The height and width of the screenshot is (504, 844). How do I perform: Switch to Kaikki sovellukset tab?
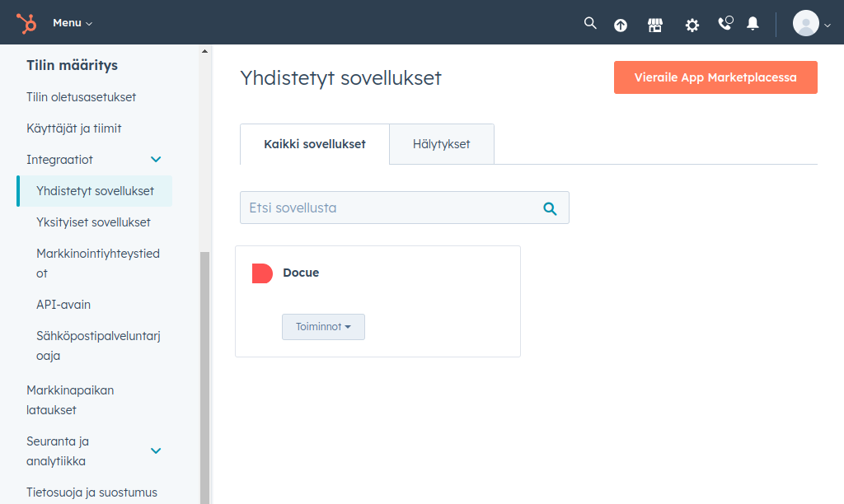tap(314, 144)
